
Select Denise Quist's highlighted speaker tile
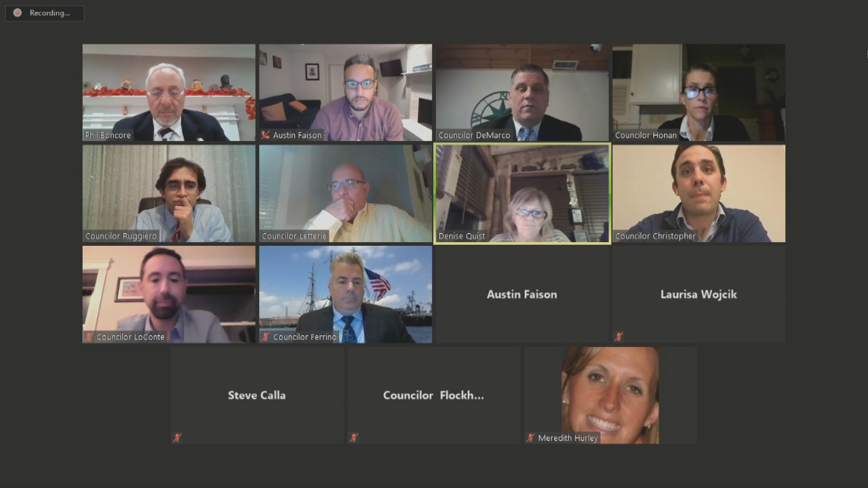[x=522, y=193]
